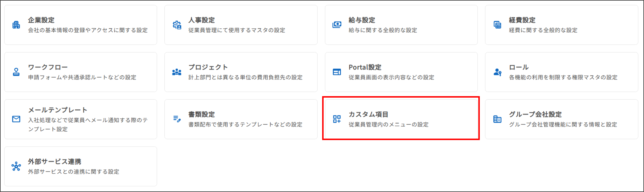The width and height of the screenshot is (644, 192).
Task: Click the 外部サービス連携 card title
Action: pos(54,162)
